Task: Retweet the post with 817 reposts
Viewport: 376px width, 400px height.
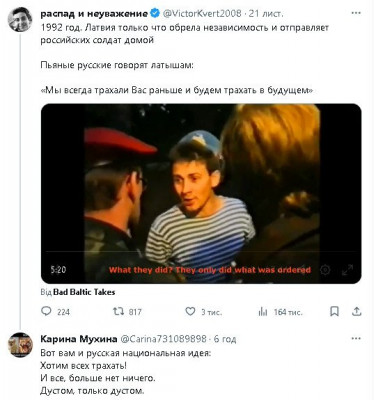Action: [x=118, y=311]
